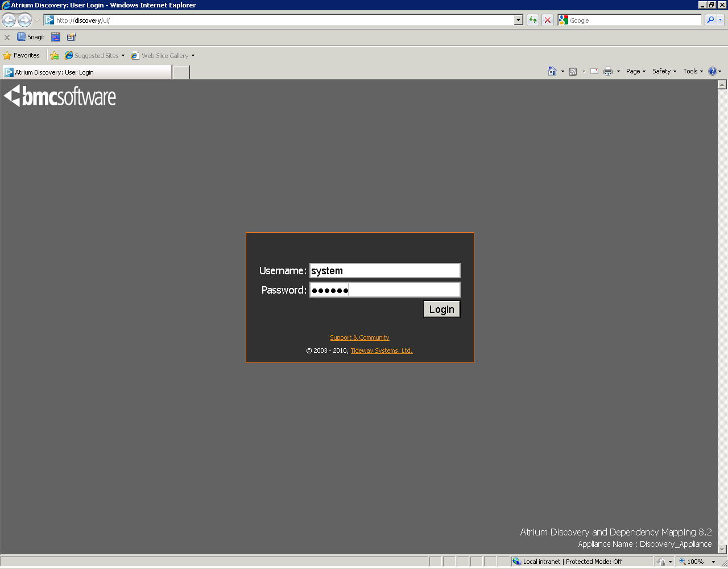Click the bmcsoftware logo
Image resolution: width=728 pixels, height=569 pixels.
point(60,96)
